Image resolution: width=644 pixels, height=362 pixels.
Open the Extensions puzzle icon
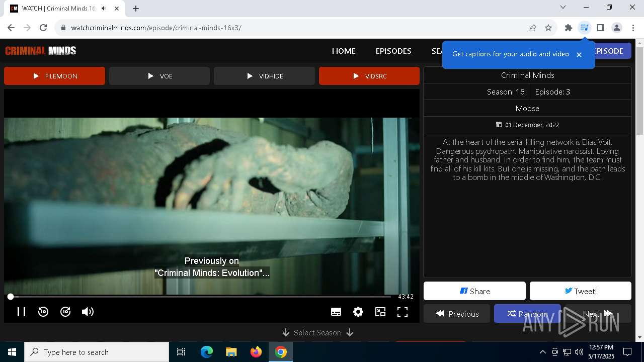[x=569, y=28]
